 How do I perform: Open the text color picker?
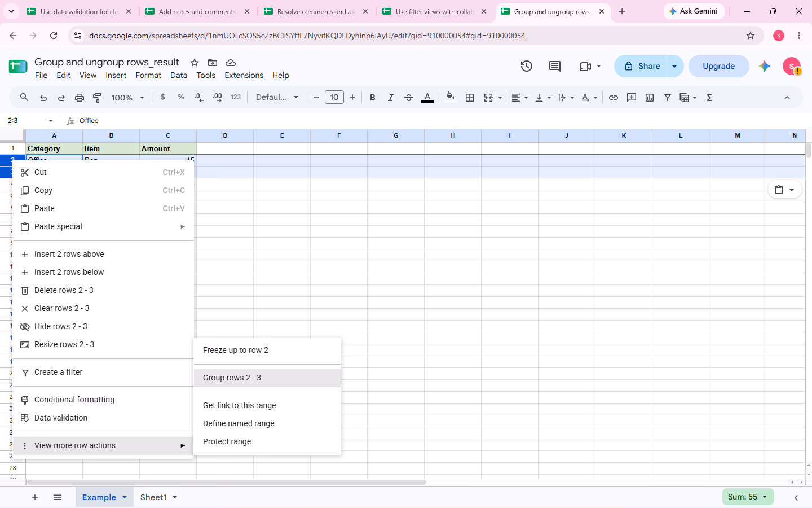pyautogui.click(x=428, y=98)
